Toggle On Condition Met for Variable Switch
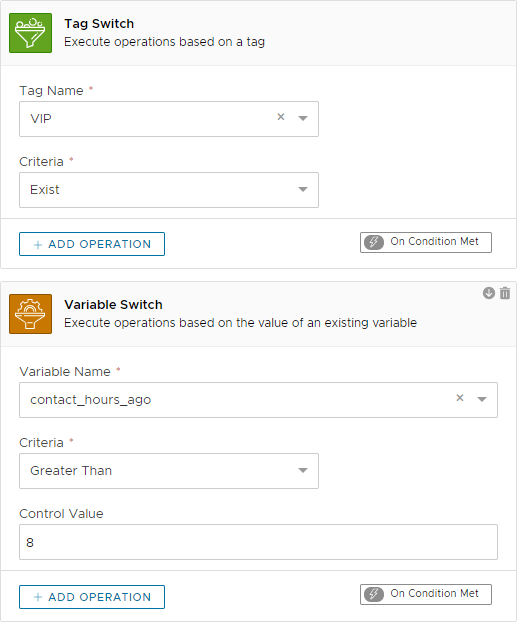Screen dimensions: 517x622 click(426, 594)
